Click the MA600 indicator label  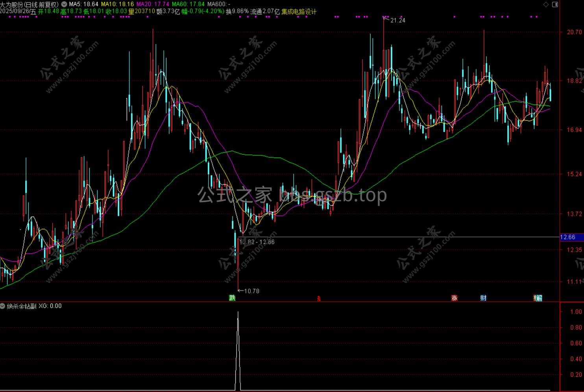point(219,4)
